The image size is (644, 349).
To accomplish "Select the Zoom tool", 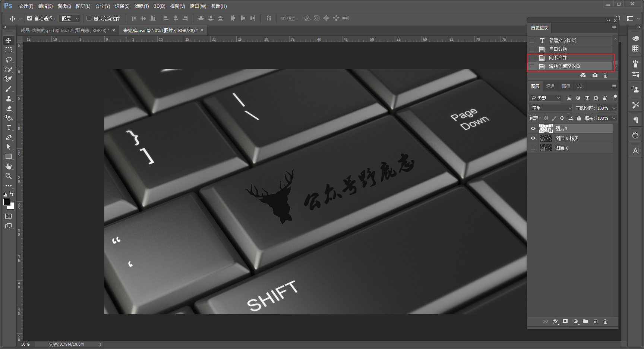I will click(9, 176).
